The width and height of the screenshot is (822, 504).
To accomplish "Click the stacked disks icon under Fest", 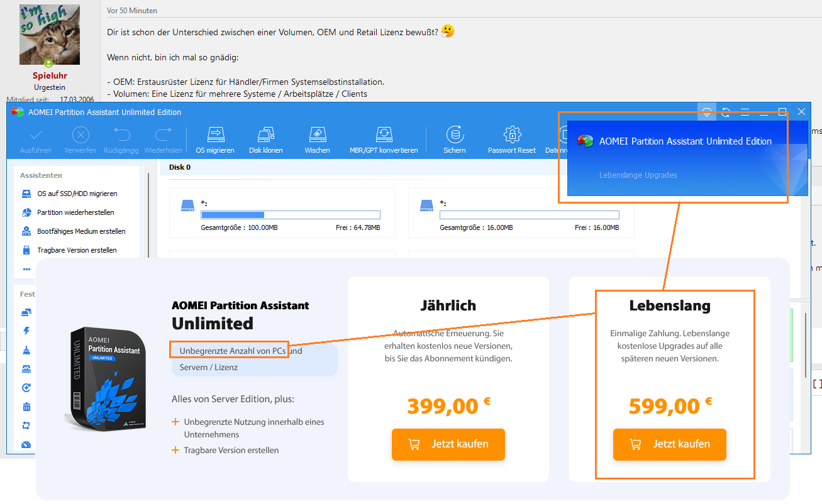I will [26, 312].
